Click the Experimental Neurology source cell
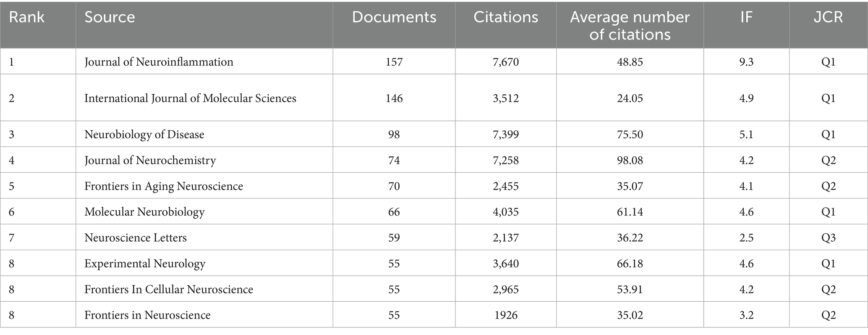The height and width of the screenshot is (335, 868). point(145,264)
